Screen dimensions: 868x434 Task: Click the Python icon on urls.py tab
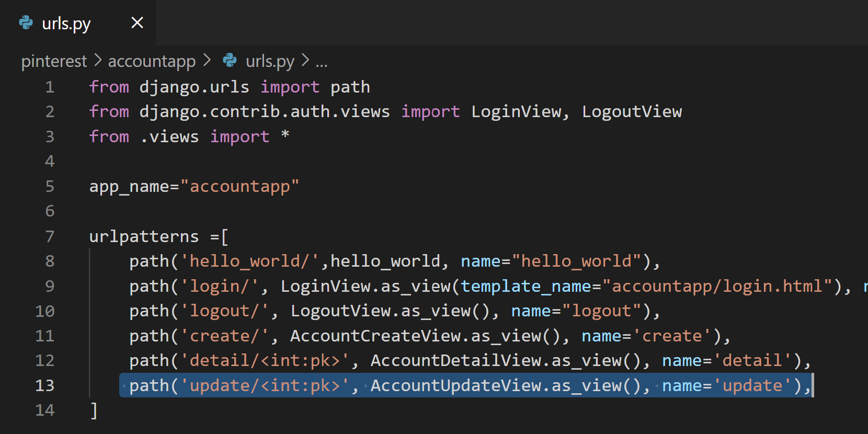[x=26, y=22]
